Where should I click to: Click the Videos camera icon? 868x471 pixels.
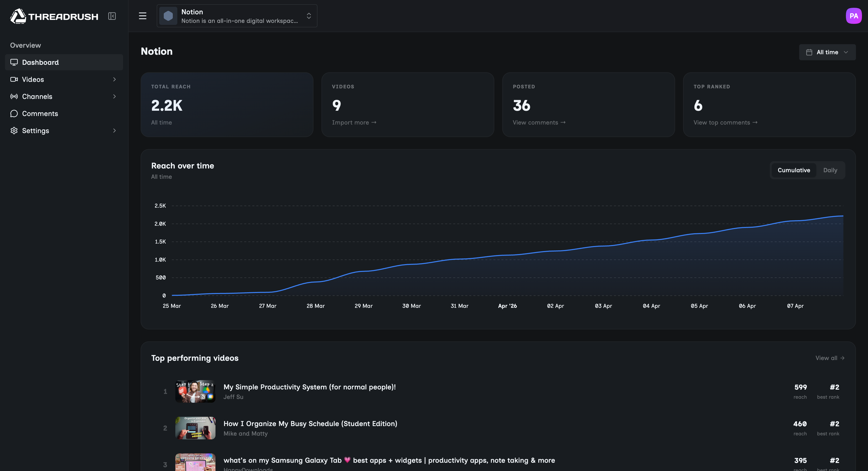pos(14,80)
